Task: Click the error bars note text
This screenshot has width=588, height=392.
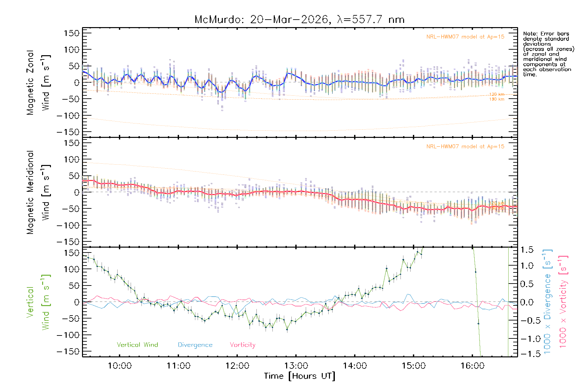Action: coord(548,54)
